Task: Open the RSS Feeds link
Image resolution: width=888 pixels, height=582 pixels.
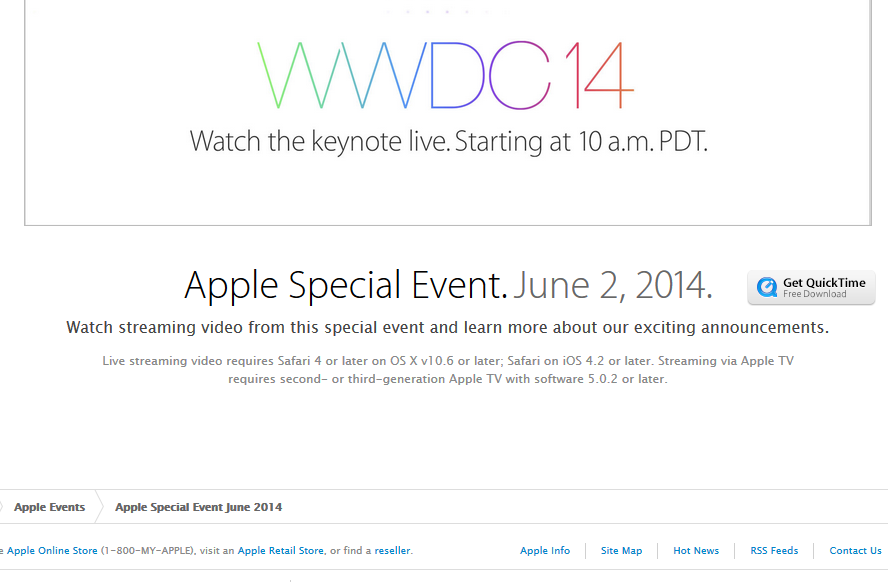Action: click(774, 550)
